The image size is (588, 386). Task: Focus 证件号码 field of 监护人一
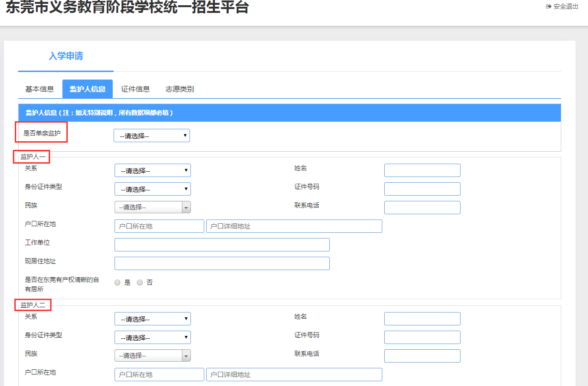pos(422,189)
